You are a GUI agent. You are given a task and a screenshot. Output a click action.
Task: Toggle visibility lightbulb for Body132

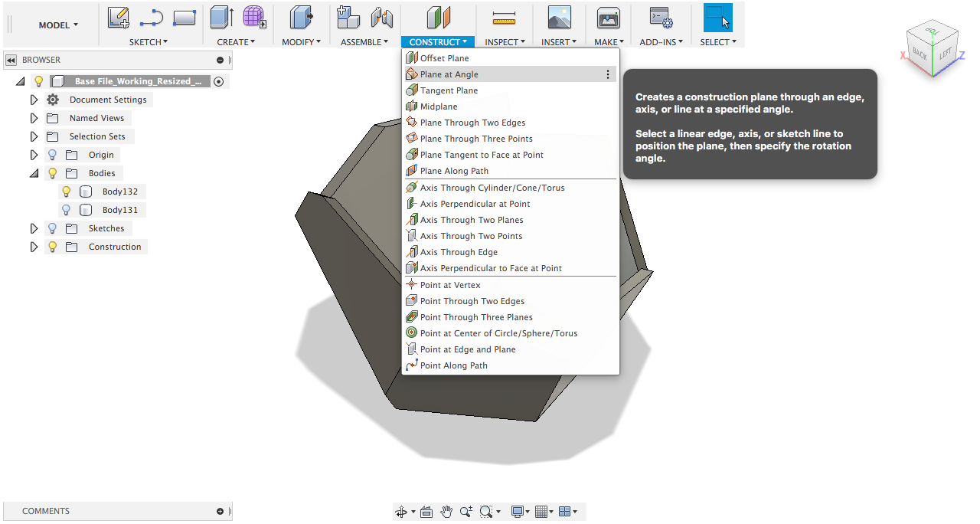67,192
